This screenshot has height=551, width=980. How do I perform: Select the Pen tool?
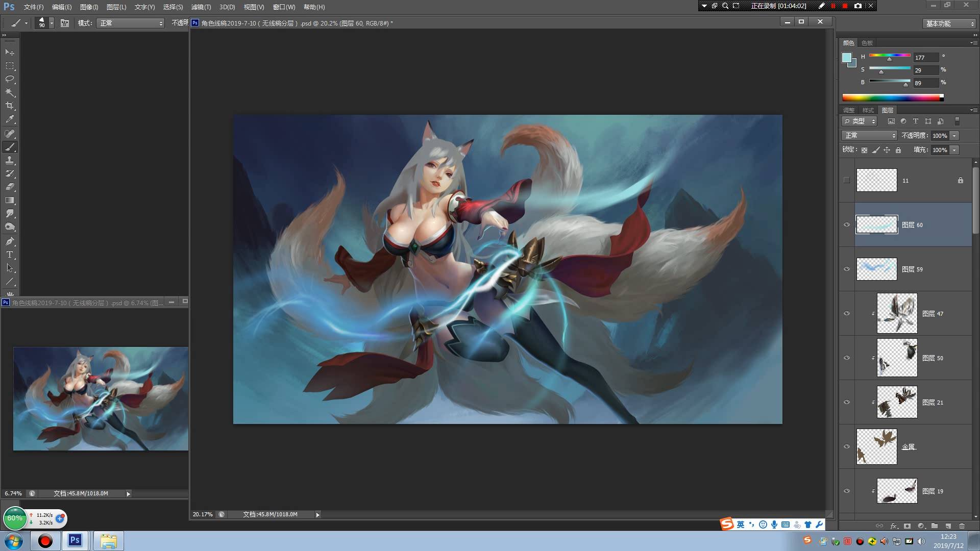[x=10, y=241]
